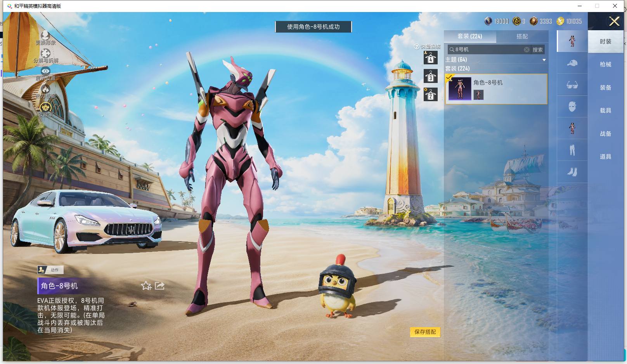Select the 角色-8号机 outfit card thumbnail

click(x=460, y=89)
